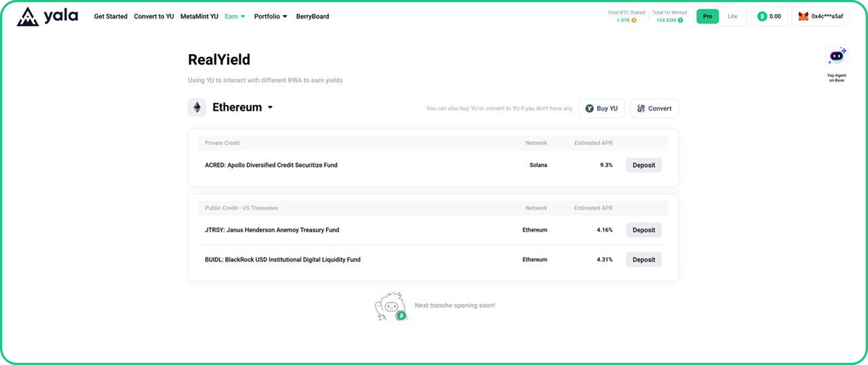
Task: Click the Ethereum diamond network icon
Action: point(197,107)
